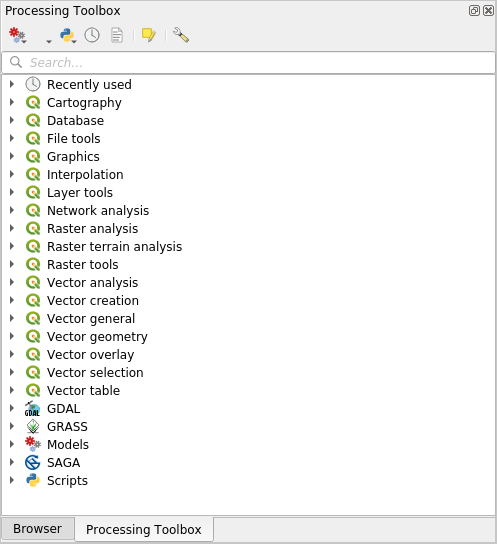Screen dimensions: 497x544
Task: Select the Vector general row
Action: [248, 318]
